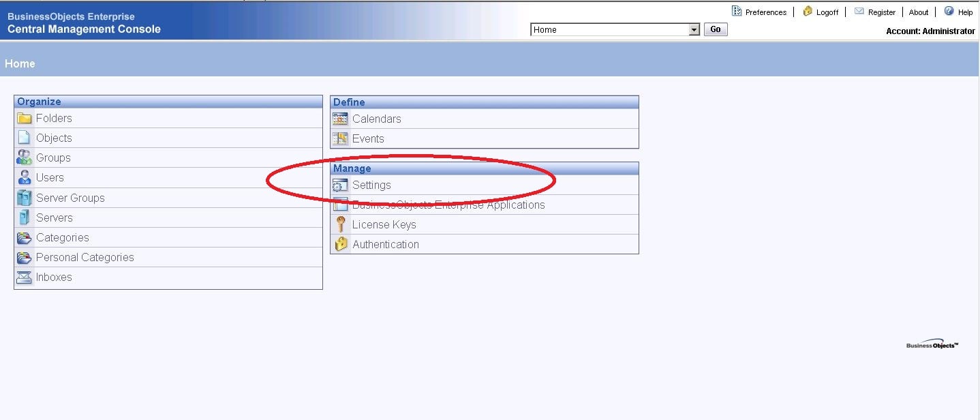Open BusinessObjects Enterprise Applications
The width and height of the screenshot is (980, 420).
pyautogui.click(x=341, y=204)
